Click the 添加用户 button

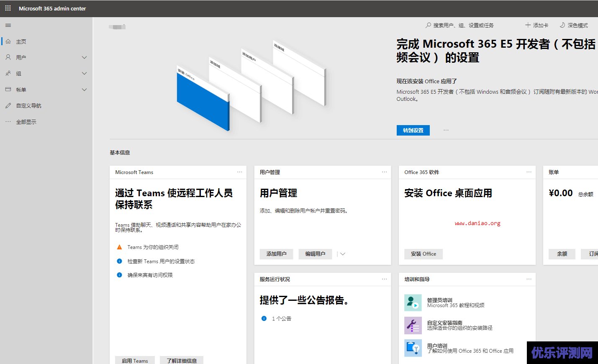277,254
